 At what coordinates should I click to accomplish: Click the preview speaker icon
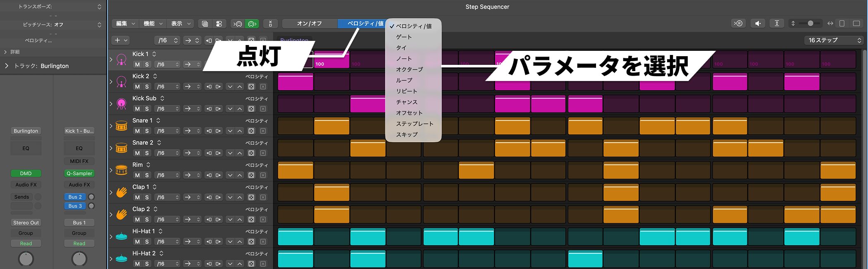(x=758, y=24)
